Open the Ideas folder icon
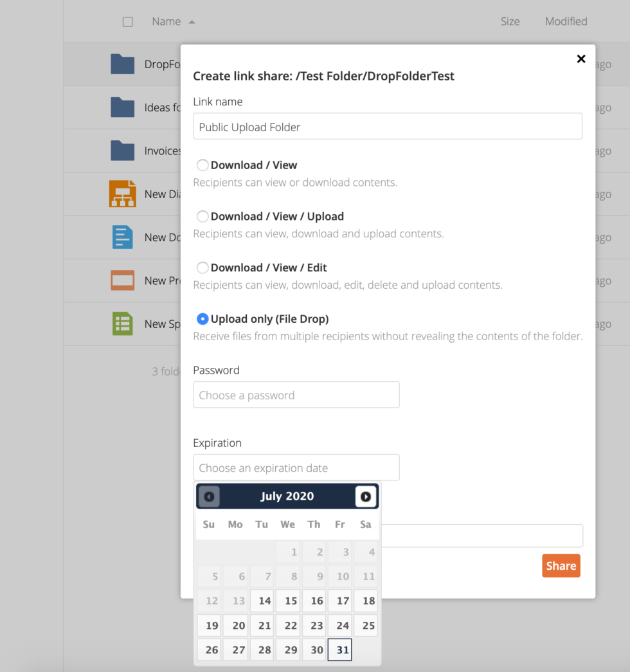The height and width of the screenshot is (672, 630). (x=122, y=107)
